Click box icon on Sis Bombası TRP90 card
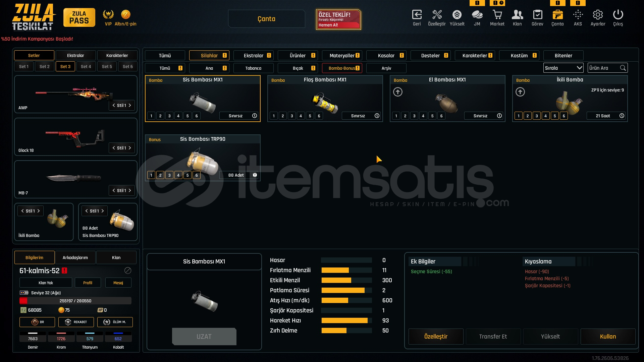Screen dimensions: 644x362 (255, 175)
